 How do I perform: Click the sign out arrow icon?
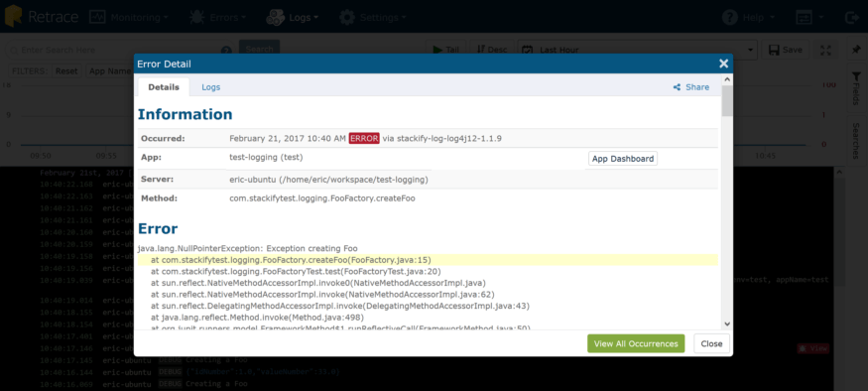tap(852, 17)
